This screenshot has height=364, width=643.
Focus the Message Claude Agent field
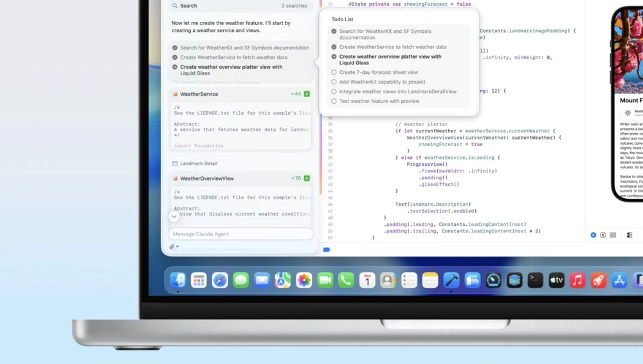click(240, 234)
